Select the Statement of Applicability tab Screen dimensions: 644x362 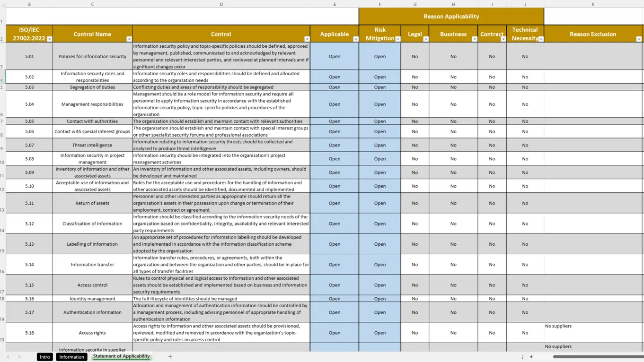click(121, 356)
